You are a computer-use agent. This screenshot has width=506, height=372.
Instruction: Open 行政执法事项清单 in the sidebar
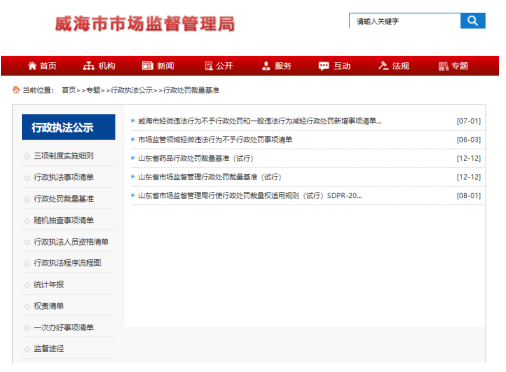point(64,177)
